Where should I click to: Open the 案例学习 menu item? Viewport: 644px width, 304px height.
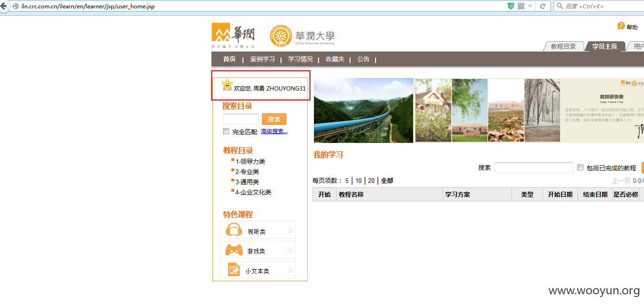click(x=262, y=59)
